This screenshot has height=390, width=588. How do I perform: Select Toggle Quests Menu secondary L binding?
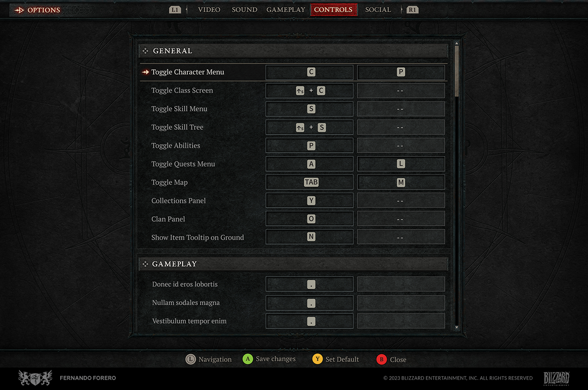point(401,164)
